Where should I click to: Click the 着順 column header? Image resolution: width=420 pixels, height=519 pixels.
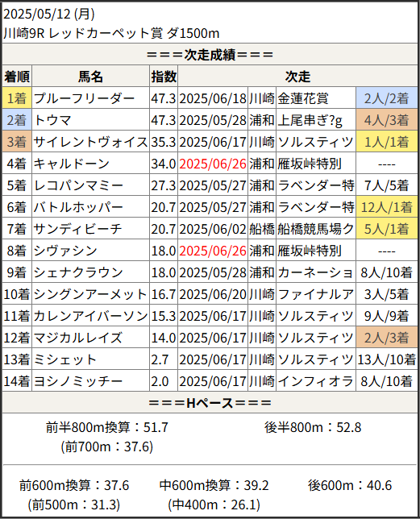coord(17,77)
